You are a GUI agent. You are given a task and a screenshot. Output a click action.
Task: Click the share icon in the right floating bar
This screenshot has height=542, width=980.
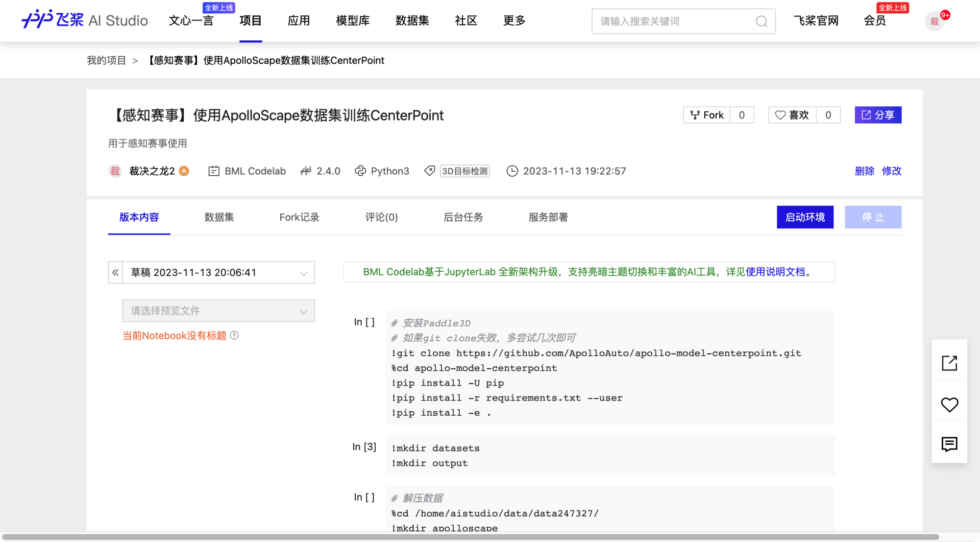click(949, 363)
